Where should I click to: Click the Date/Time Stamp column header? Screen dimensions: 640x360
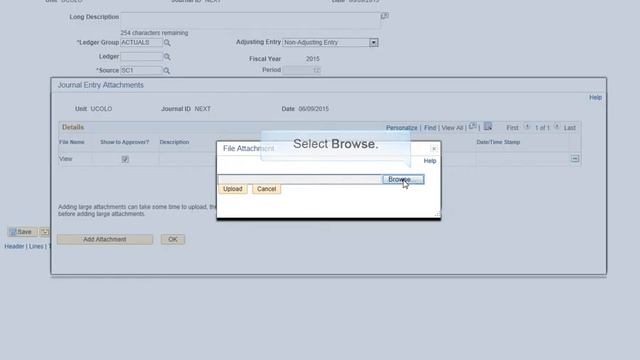click(498, 142)
